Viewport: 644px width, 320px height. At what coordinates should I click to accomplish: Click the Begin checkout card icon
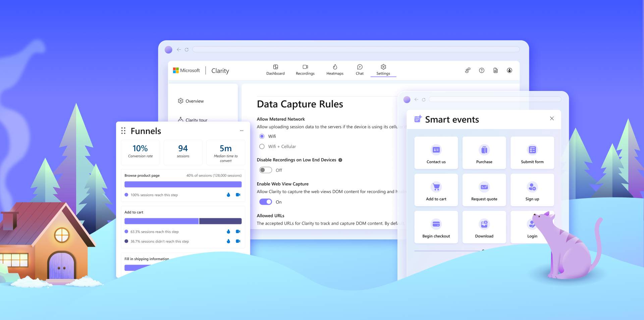436,224
